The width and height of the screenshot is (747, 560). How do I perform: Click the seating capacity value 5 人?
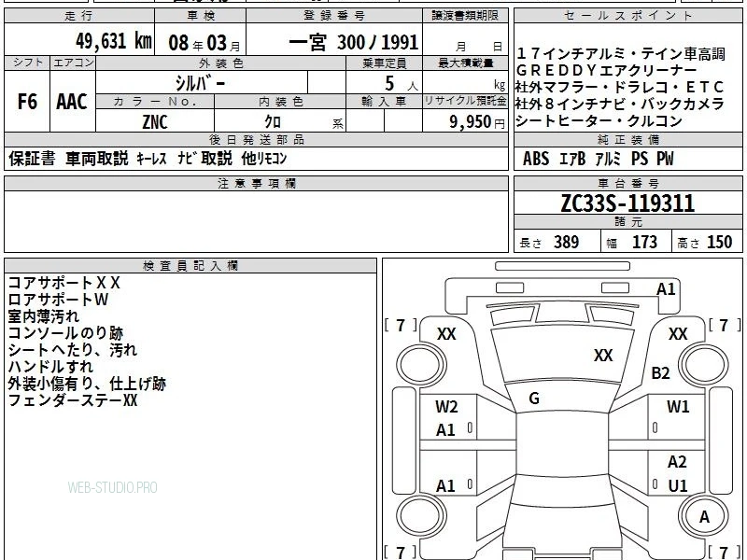coord(401,84)
